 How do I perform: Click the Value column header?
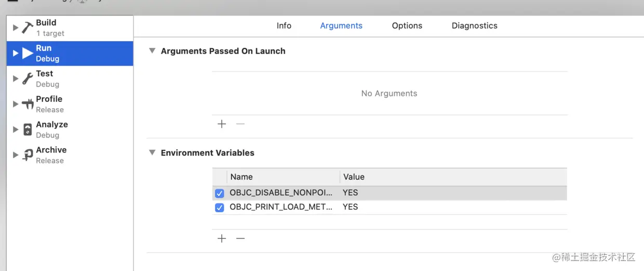tap(453, 177)
